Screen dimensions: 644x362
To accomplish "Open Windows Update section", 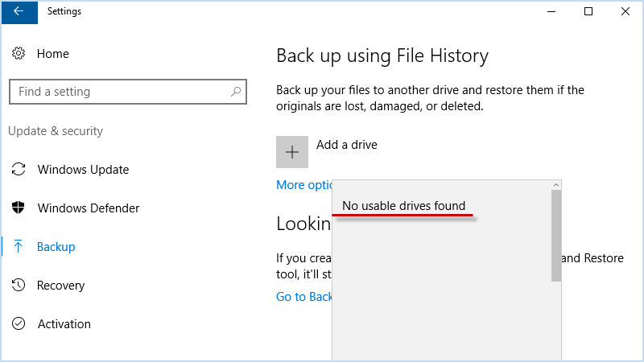I will tap(83, 170).
